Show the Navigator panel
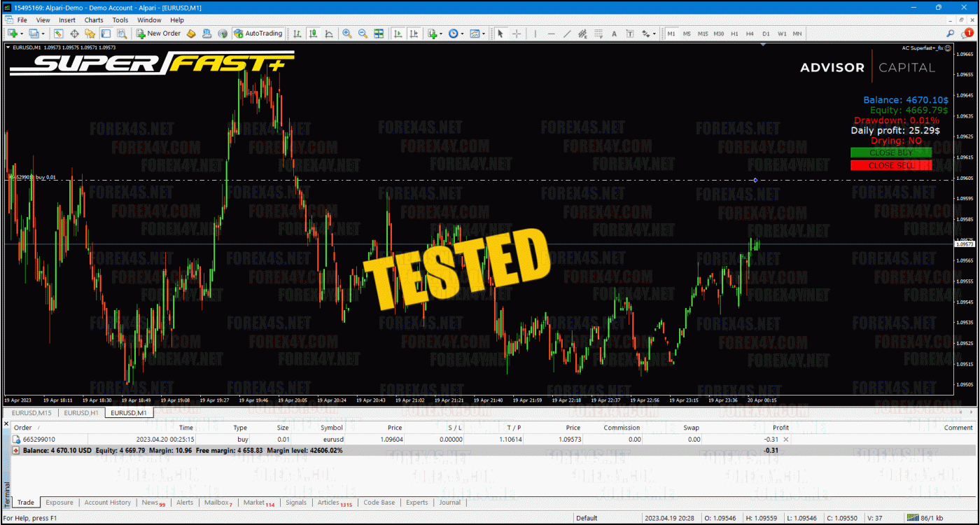Image resolution: width=980 pixels, height=525 pixels. tap(90, 33)
